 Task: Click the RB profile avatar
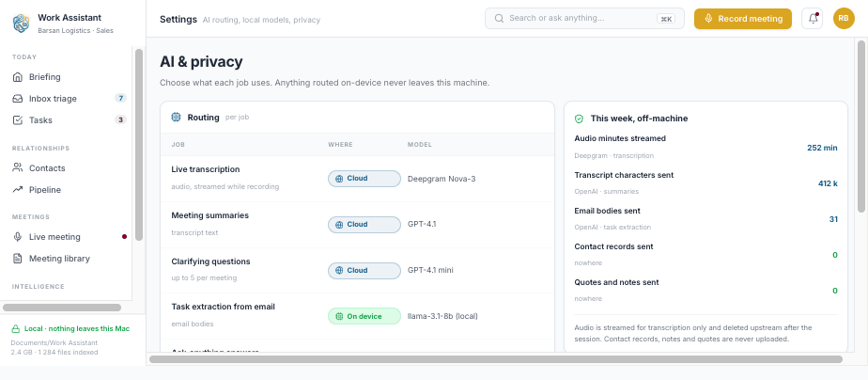(x=844, y=18)
